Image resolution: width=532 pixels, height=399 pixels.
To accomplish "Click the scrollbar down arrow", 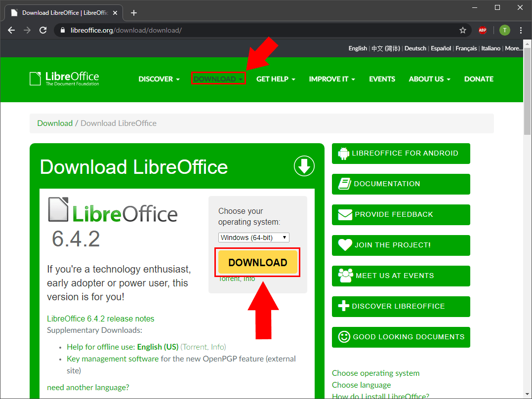I will point(527,395).
